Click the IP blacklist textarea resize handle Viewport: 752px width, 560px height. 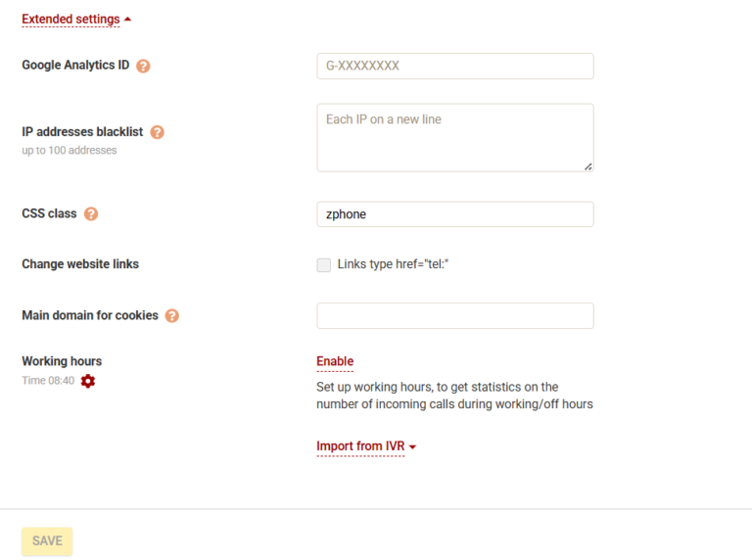click(587, 166)
